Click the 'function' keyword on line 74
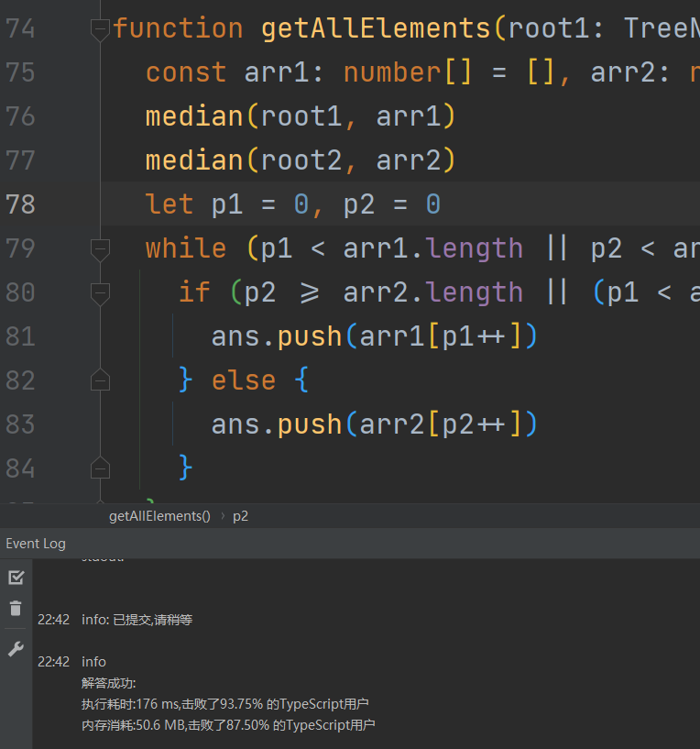This screenshot has width=700, height=749. click(x=178, y=28)
